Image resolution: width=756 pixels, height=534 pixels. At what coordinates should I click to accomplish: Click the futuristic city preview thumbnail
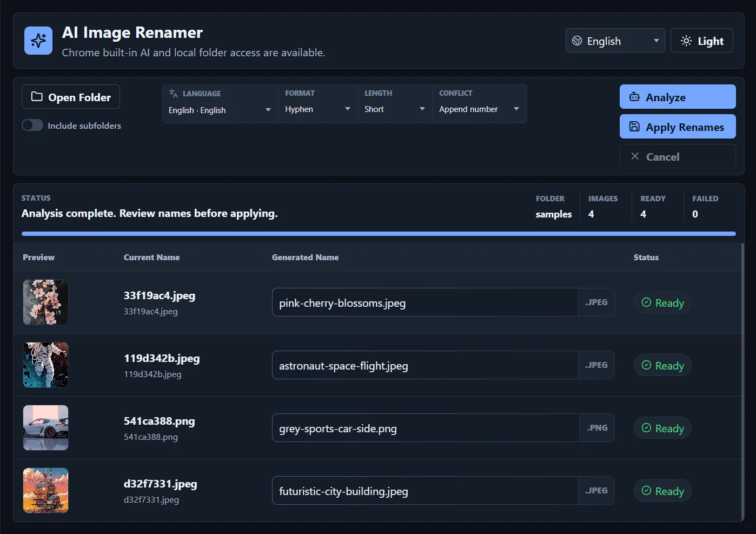pos(45,490)
